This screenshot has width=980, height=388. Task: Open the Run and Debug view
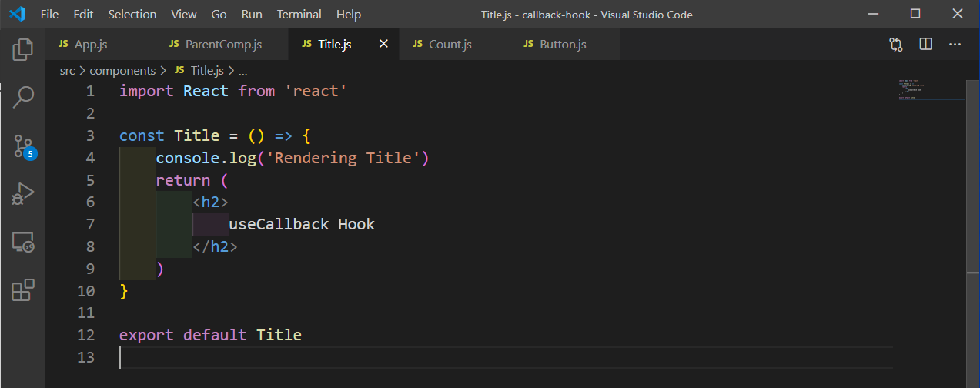[23, 194]
